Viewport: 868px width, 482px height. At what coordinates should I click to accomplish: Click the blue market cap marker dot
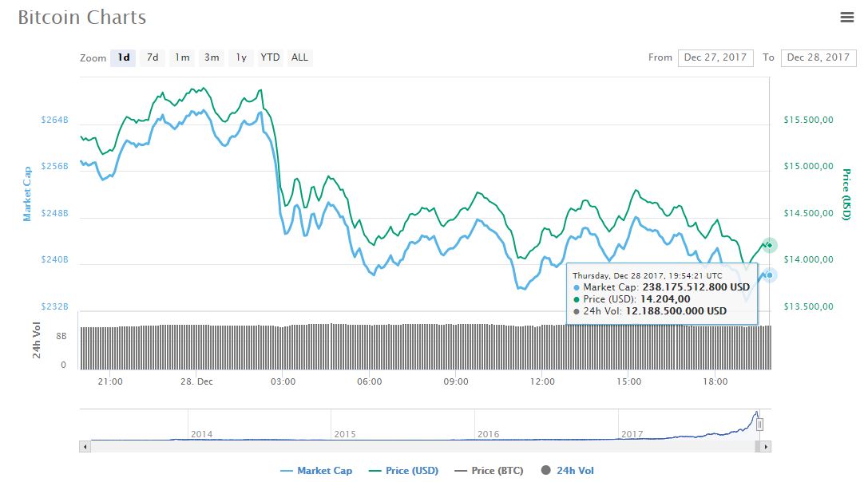point(769,275)
